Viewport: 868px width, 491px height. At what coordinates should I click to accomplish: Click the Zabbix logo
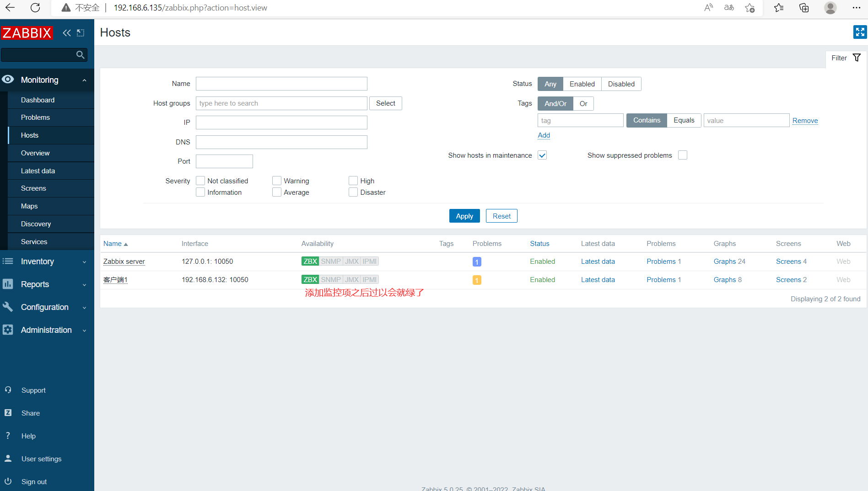pyautogui.click(x=27, y=33)
